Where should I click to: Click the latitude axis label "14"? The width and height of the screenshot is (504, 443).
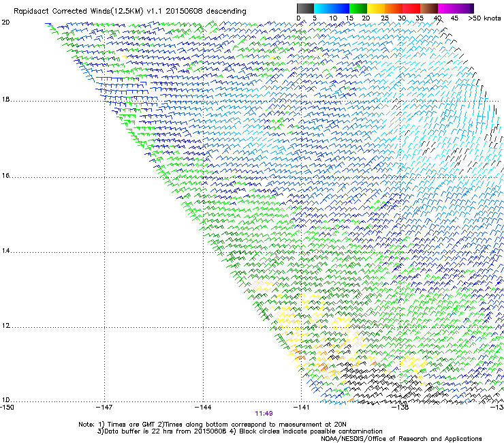[5, 251]
